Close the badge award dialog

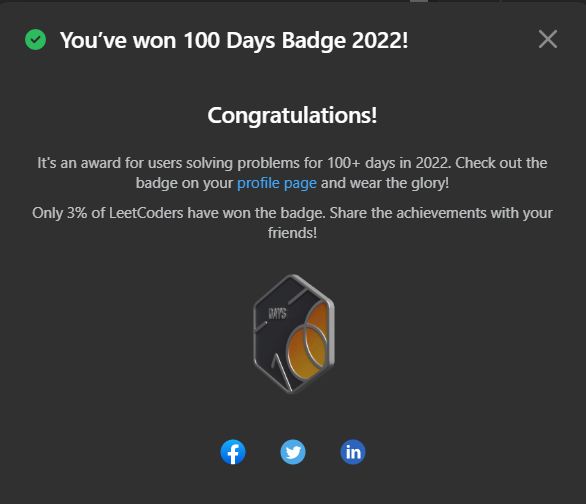click(x=548, y=39)
